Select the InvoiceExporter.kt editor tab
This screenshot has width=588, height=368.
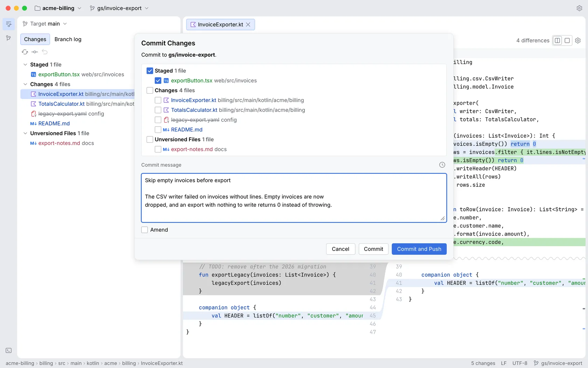pyautogui.click(x=220, y=25)
